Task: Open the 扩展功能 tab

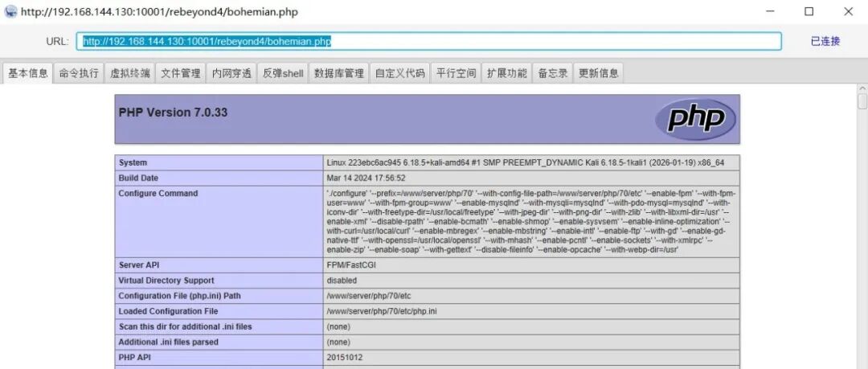Action: click(507, 73)
